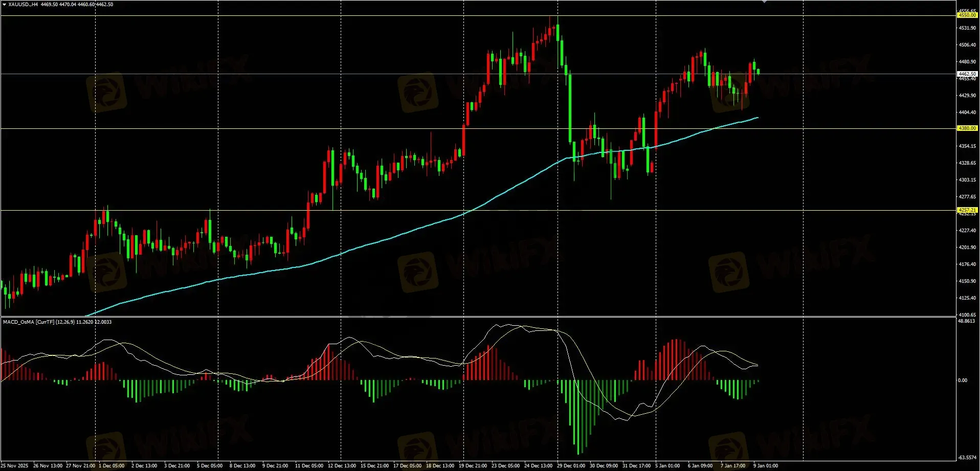Image resolution: width=980 pixels, height=471 pixels.
Task: Select the yellow 4550.00 price level tag
Action: 967,15
